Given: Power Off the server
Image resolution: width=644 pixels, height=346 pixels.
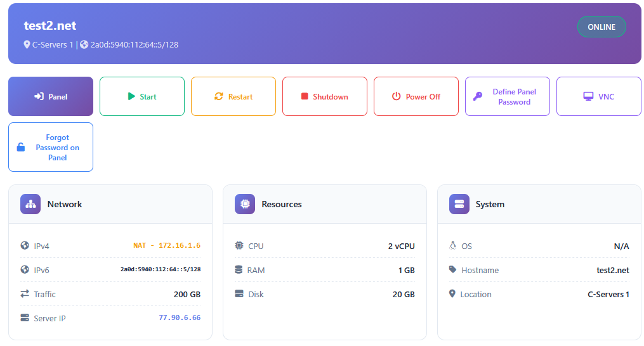Looking at the screenshot, I should pyautogui.click(x=416, y=96).
